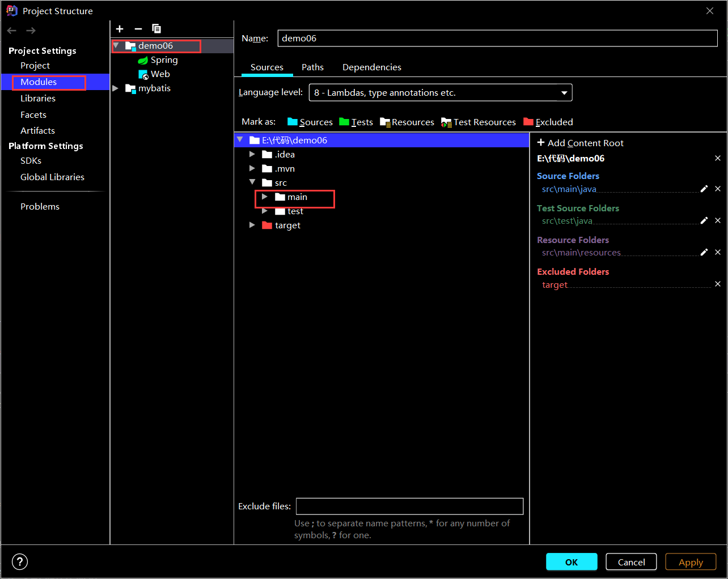The image size is (728, 579).
Task: Open Modules settings section
Action: click(x=39, y=82)
